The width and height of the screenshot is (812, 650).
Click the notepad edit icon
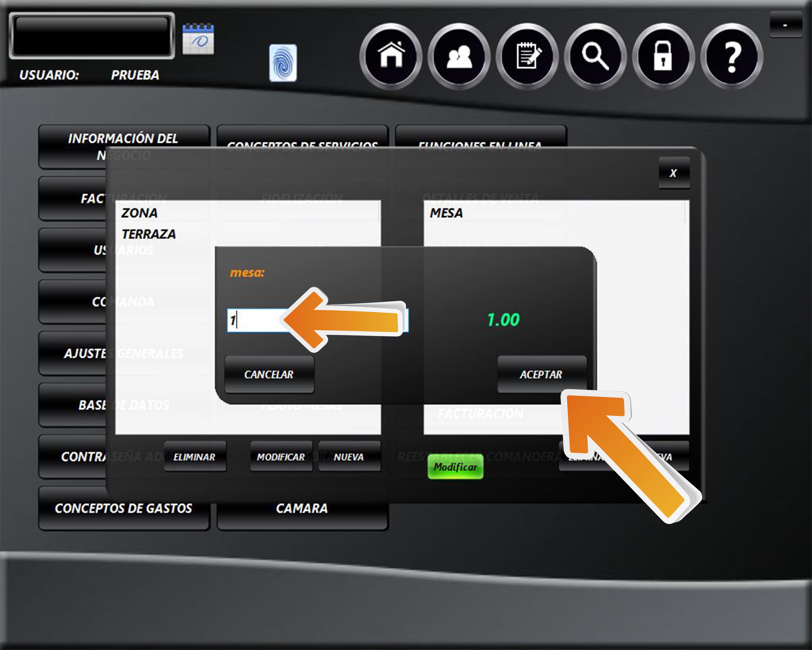point(527,56)
